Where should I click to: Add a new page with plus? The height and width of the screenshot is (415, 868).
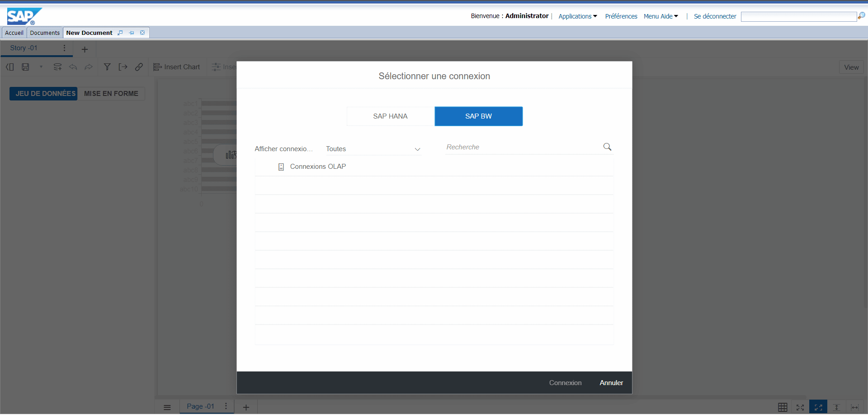pyautogui.click(x=246, y=407)
